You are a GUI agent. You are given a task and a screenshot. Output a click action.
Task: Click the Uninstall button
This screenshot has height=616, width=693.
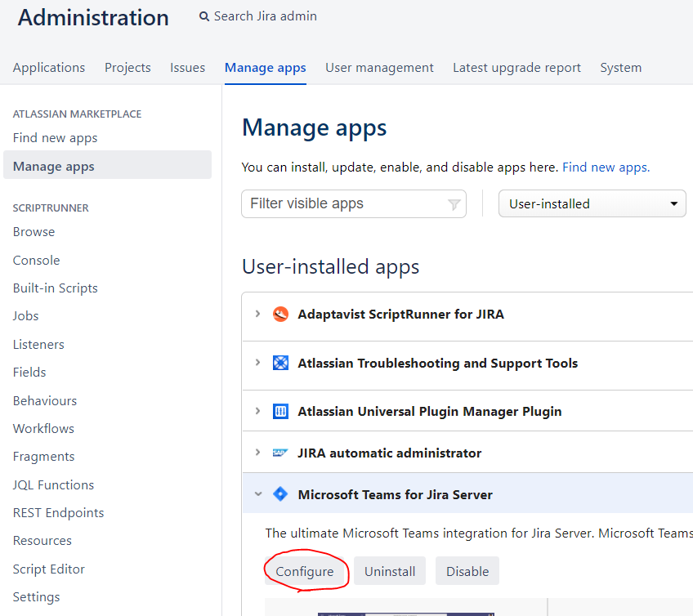[x=390, y=571]
